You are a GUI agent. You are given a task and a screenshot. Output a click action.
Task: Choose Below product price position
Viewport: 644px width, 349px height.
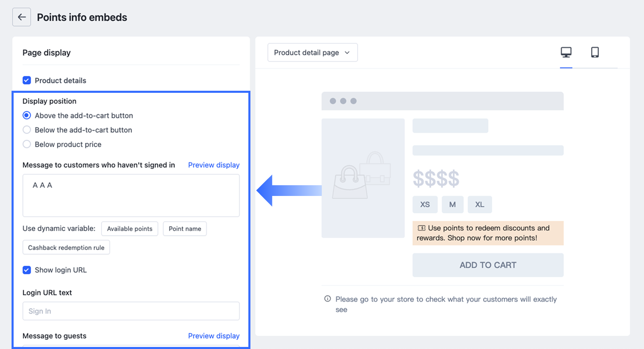tap(27, 144)
